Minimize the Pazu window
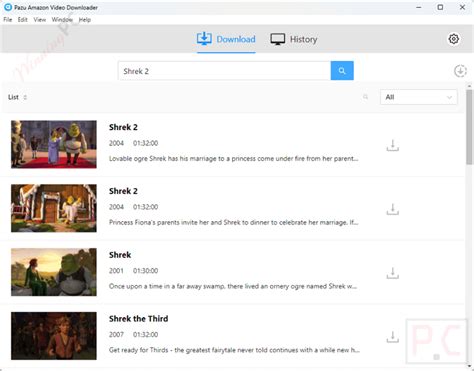The height and width of the screenshot is (371, 474). 419,7
